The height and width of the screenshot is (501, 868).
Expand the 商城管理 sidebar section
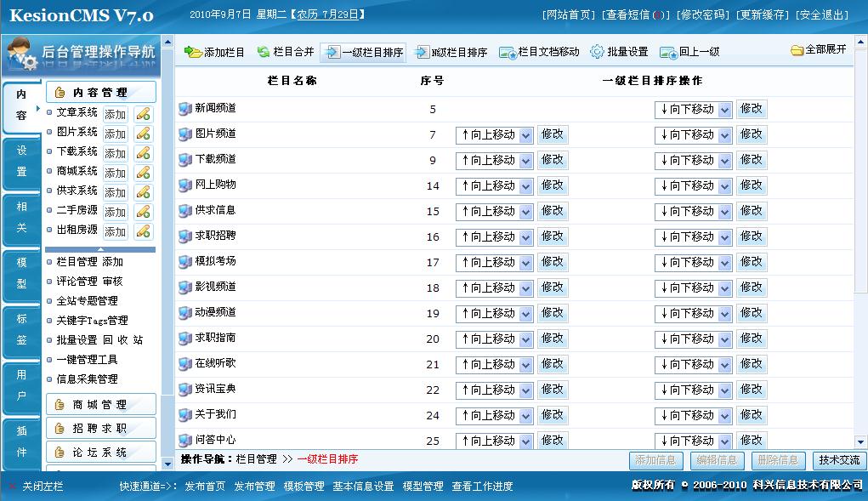click(101, 405)
